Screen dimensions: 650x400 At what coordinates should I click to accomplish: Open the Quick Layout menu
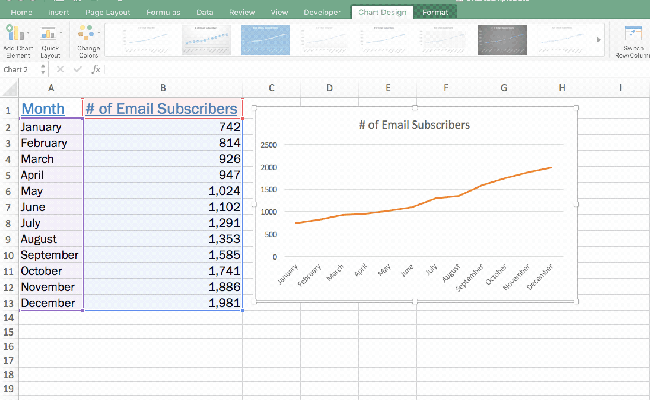tap(51, 41)
